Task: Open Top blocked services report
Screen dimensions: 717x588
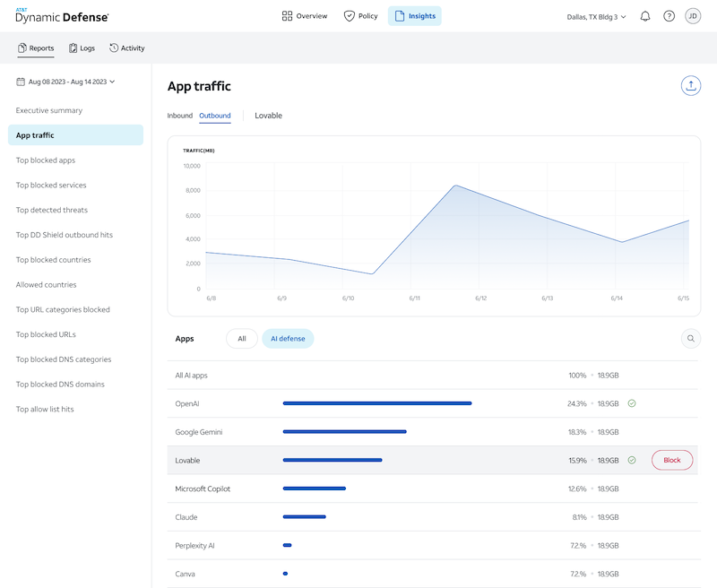Action: [x=51, y=186]
